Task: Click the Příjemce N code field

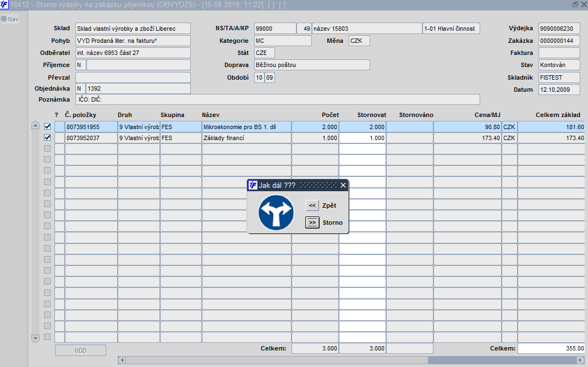Action: tap(81, 65)
